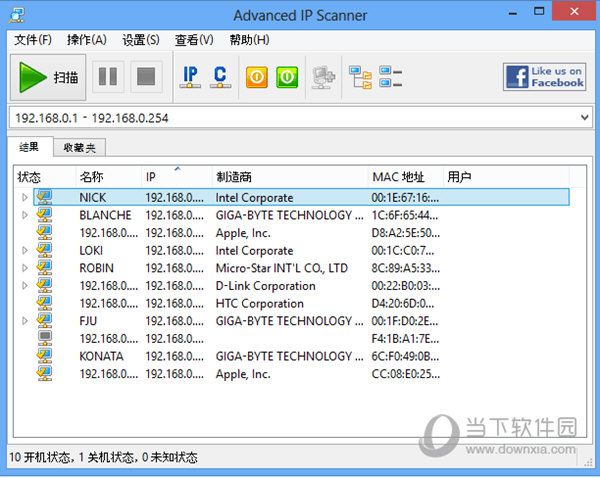Click the status icon of D-Link Corporation row

(44, 285)
